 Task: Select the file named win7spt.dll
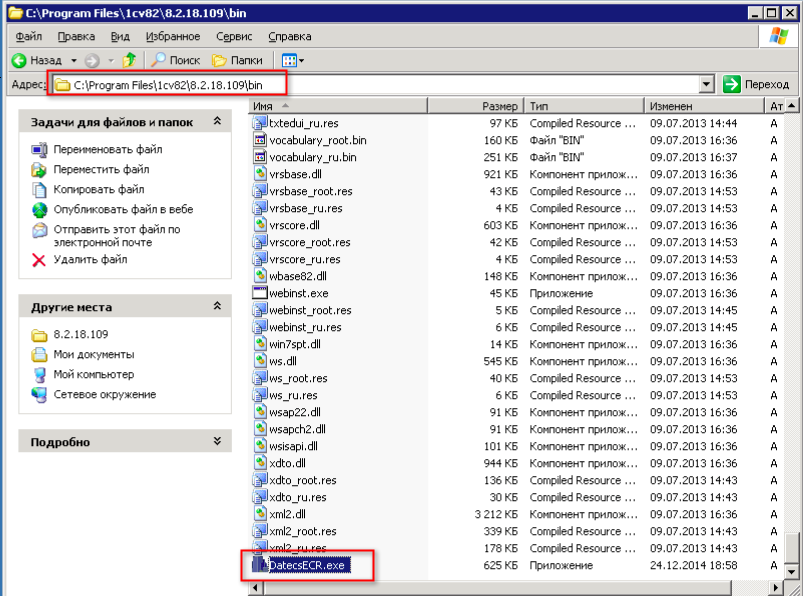[x=295, y=344]
